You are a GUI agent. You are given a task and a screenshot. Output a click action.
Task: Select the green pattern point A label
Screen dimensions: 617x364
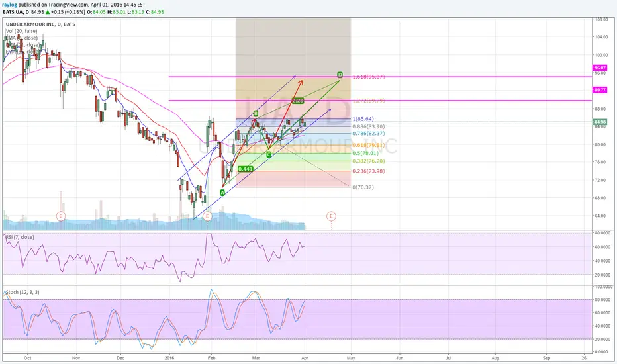(x=222, y=193)
